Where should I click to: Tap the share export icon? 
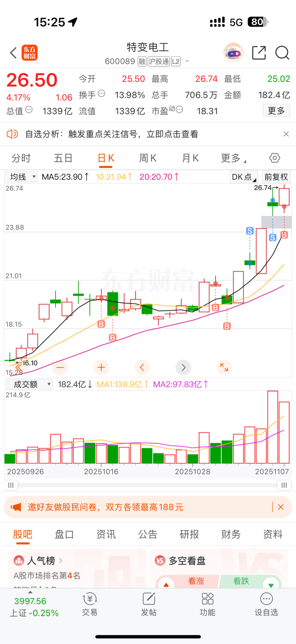(x=259, y=53)
